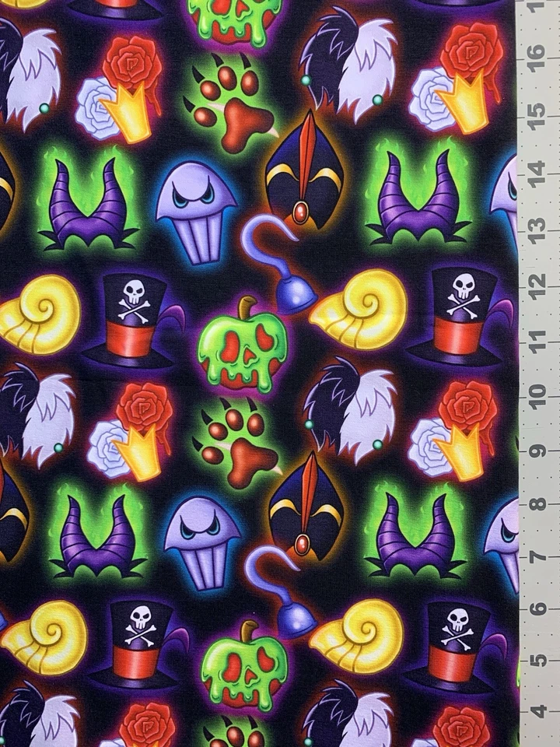560x747 pixels.
Task: Select the number 5 on the ruler
Action: pos(537,660)
